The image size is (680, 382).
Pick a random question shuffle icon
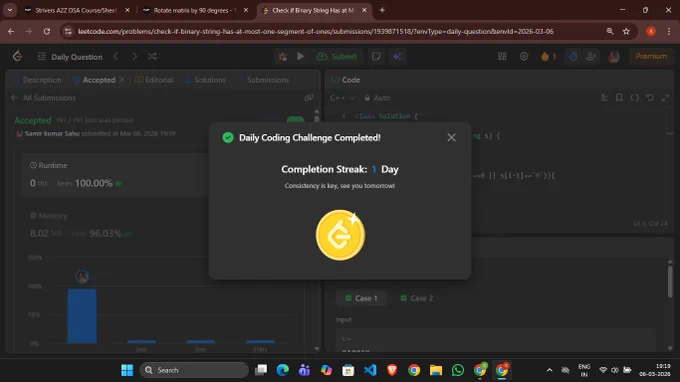[152, 56]
